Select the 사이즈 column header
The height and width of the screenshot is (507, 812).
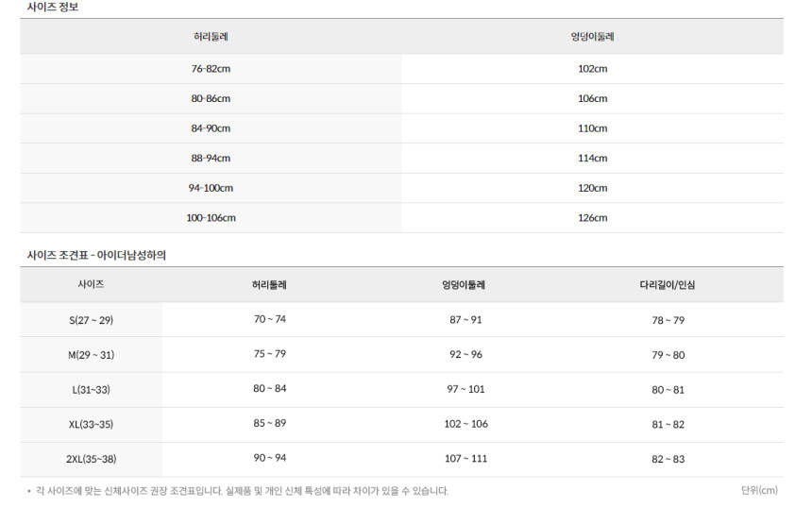coord(91,284)
